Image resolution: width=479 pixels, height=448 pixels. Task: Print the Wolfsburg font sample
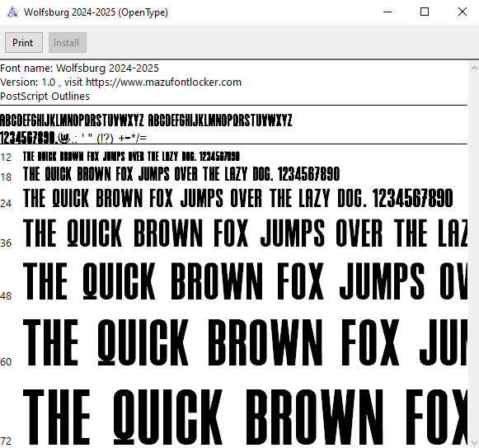click(24, 43)
